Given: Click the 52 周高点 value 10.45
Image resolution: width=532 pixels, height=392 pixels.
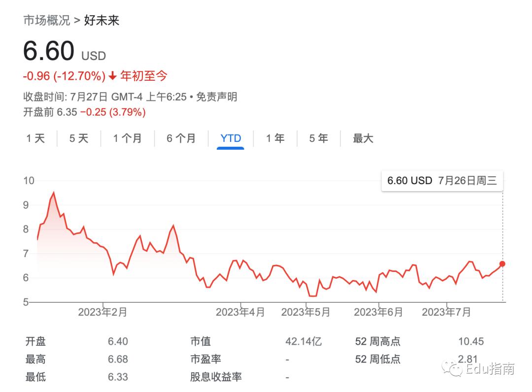Looking at the screenshot, I should pos(471,341).
